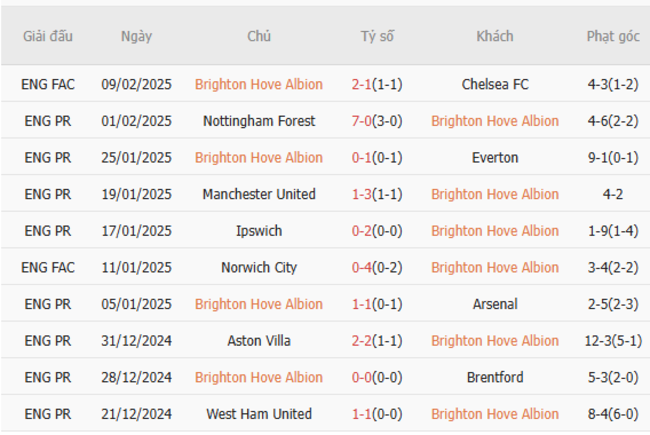Open the Nottingham Forest team link
650x435 pixels.
point(259,121)
